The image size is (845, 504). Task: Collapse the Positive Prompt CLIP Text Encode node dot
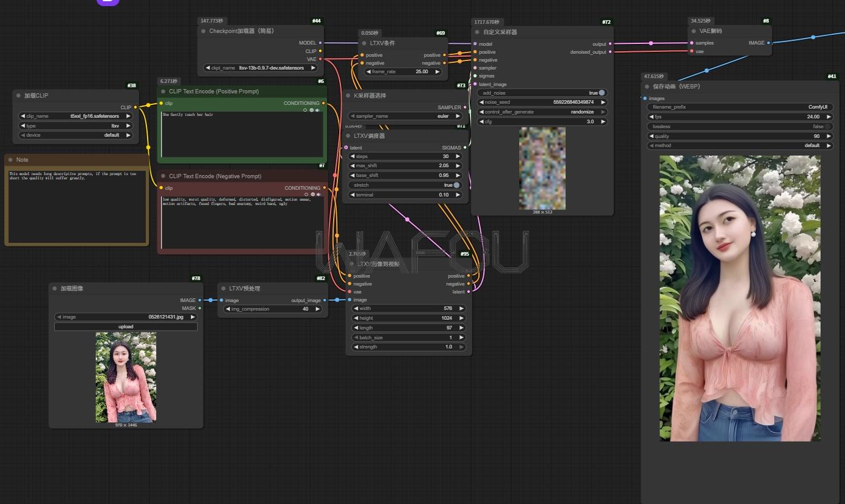pyautogui.click(x=164, y=92)
